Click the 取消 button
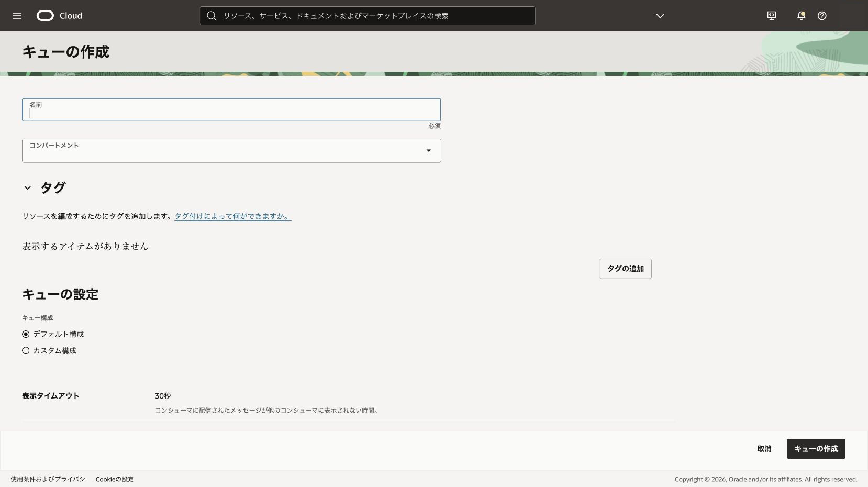The height and width of the screenshot is (487, 868). (x=764, y=449)
